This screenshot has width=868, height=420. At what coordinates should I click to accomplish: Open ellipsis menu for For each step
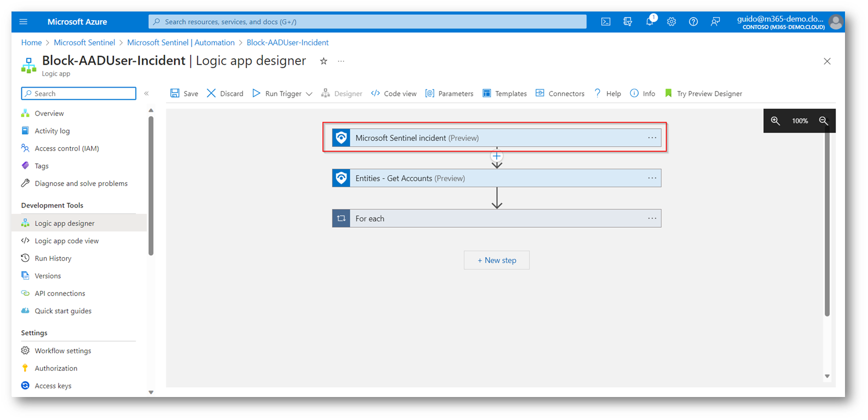652,218
